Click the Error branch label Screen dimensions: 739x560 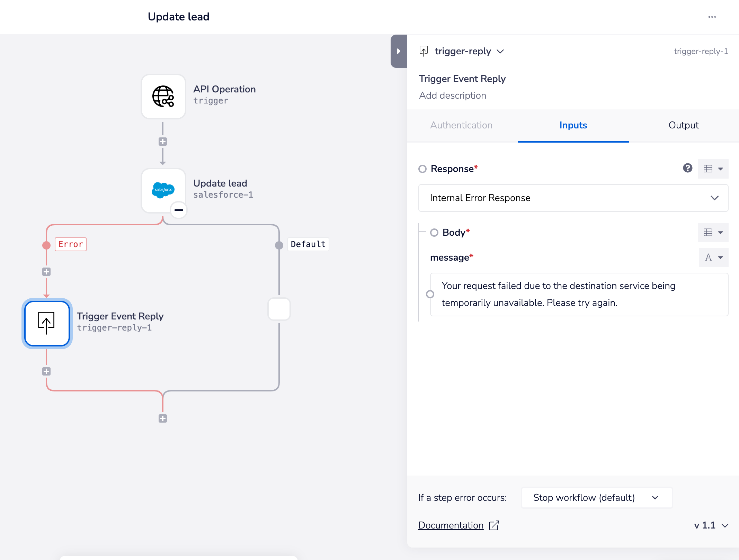coord(71,244)
